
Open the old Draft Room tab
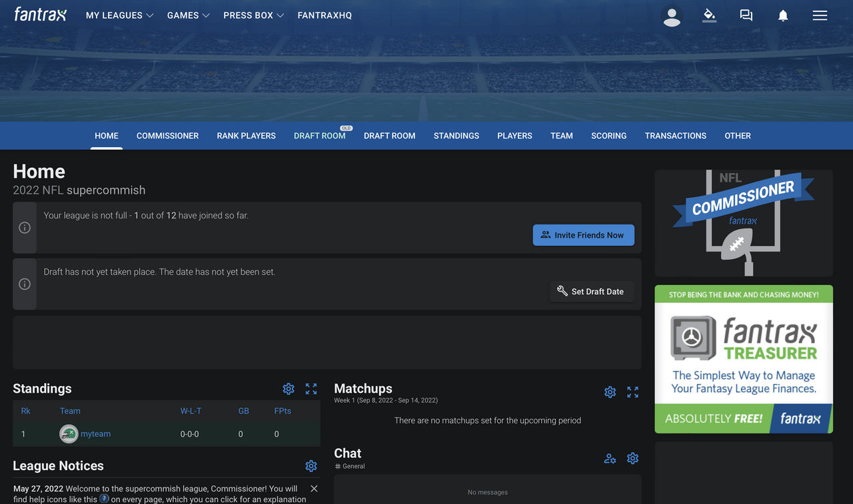coord(320,136)
